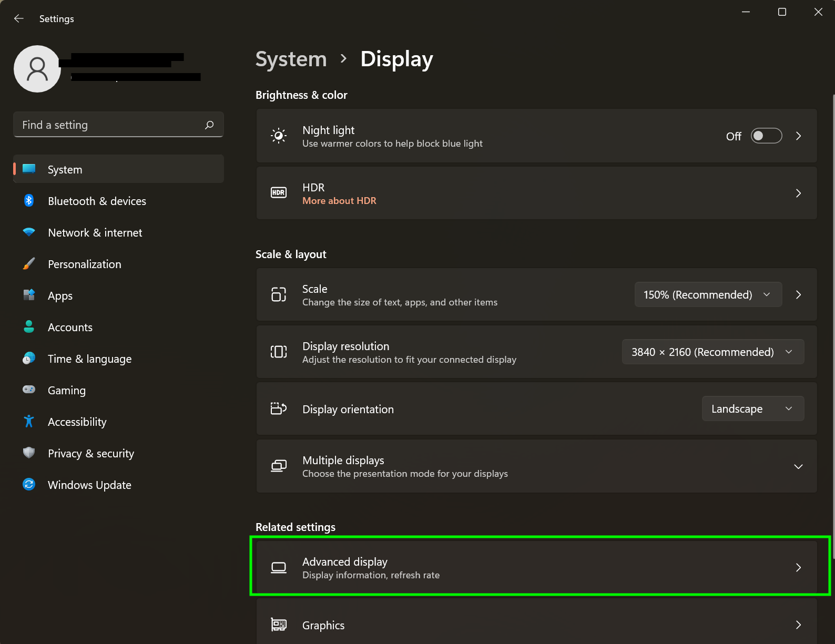This screenshot has width=835, height=644.
Task: Click the Windows Update sync icon
Action: [x=29, y=484]
